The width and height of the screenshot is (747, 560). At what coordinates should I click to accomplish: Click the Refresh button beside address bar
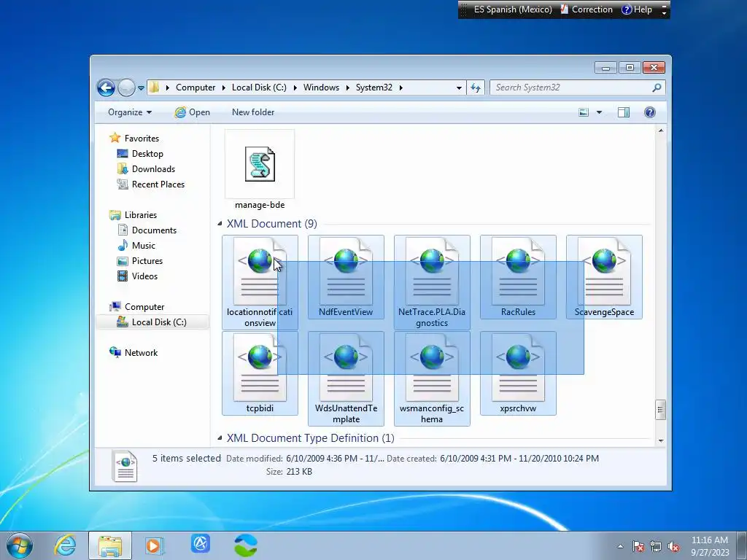pyautogui.click(x=476, y=87)
